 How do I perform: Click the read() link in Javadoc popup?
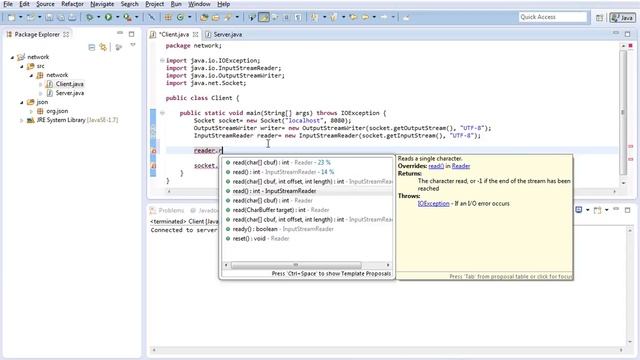436,166
